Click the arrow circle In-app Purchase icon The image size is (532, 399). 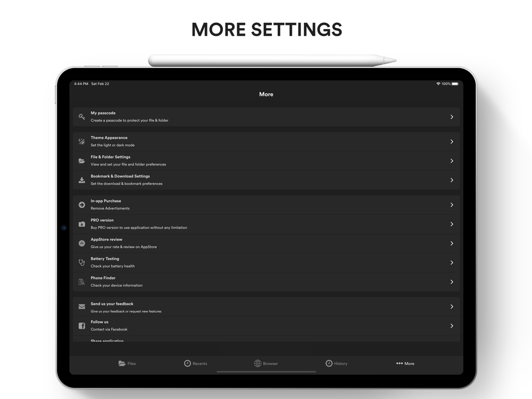point(82,205)
